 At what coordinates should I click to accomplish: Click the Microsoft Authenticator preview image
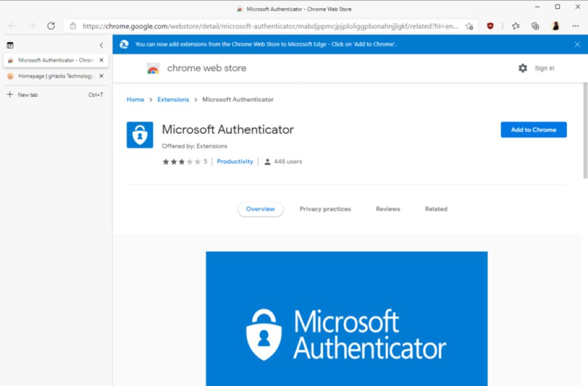pos(346,318)
